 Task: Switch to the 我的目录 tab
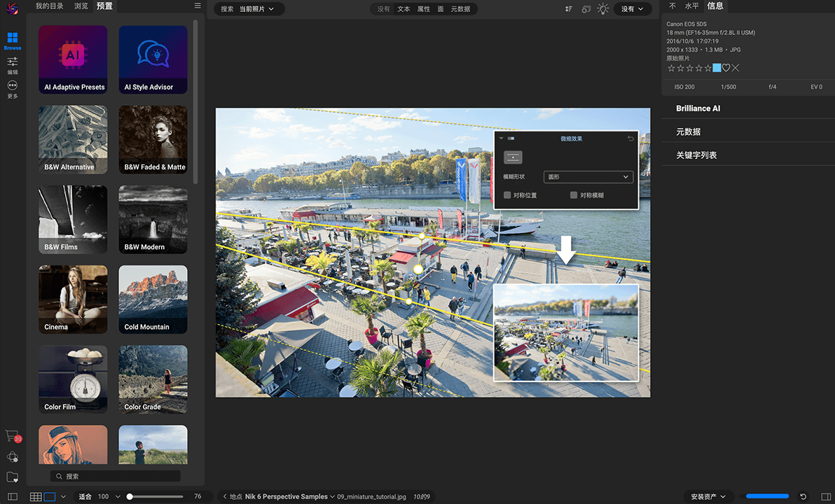49,6
